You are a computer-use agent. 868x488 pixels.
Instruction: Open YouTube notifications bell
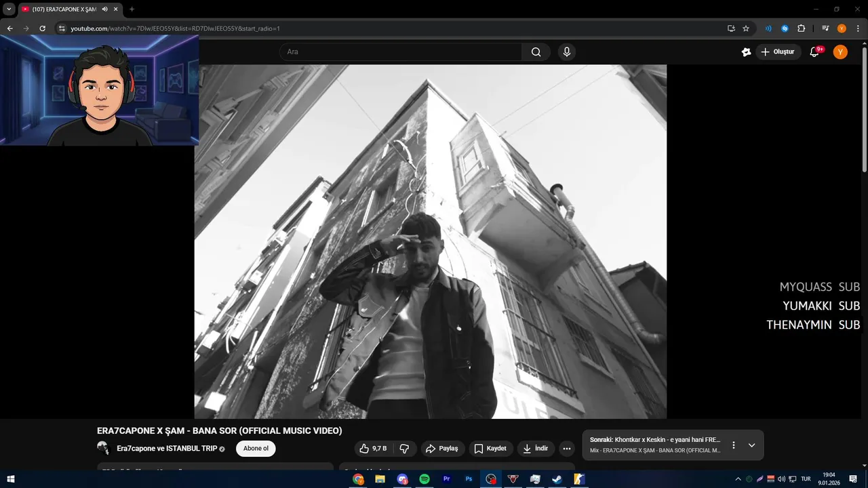click(x=814, y=52)
